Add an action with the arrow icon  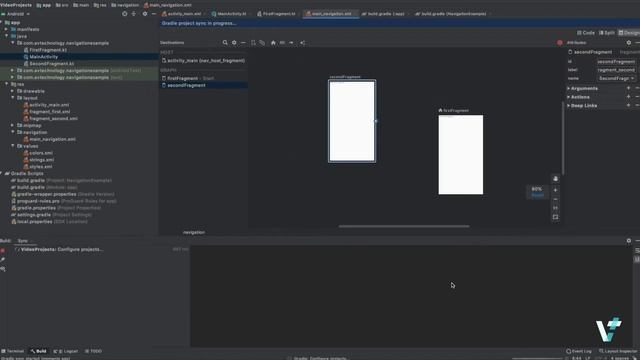point(291,42)
